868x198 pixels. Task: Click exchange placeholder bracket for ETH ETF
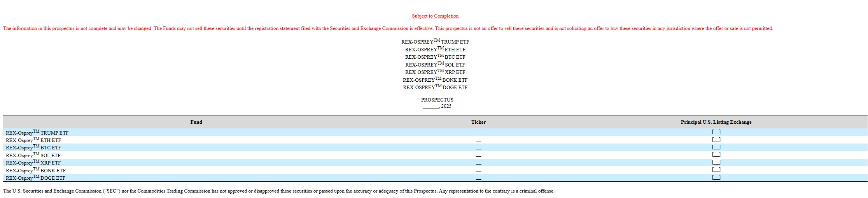tap(716, 140)
